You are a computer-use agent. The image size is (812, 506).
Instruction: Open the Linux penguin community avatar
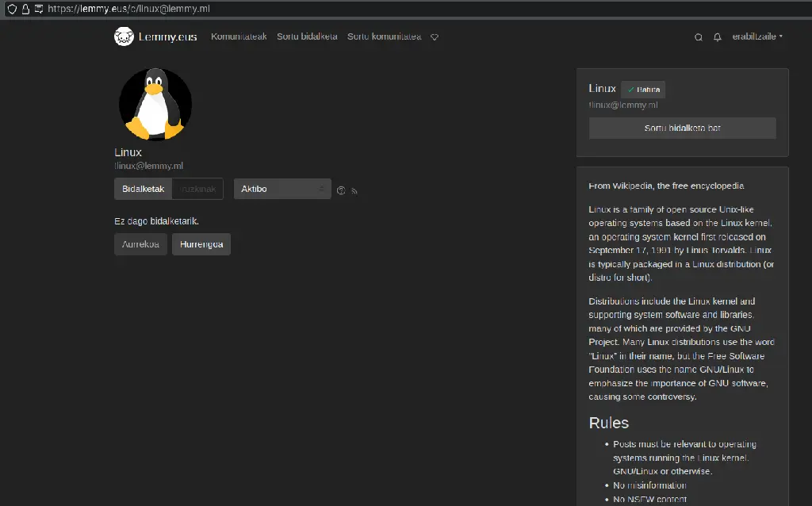tap(155, 104)
